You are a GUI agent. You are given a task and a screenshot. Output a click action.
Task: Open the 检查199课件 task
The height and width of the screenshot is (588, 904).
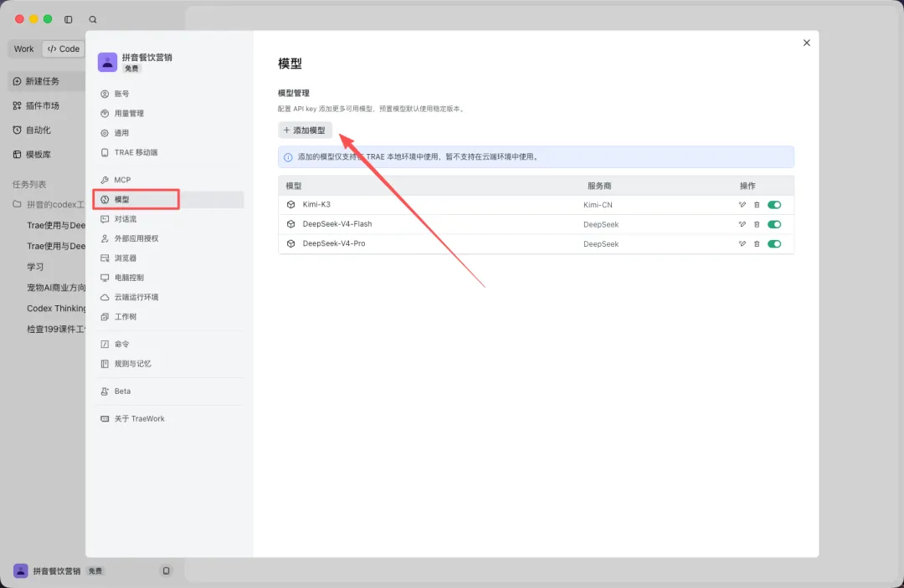54,329
